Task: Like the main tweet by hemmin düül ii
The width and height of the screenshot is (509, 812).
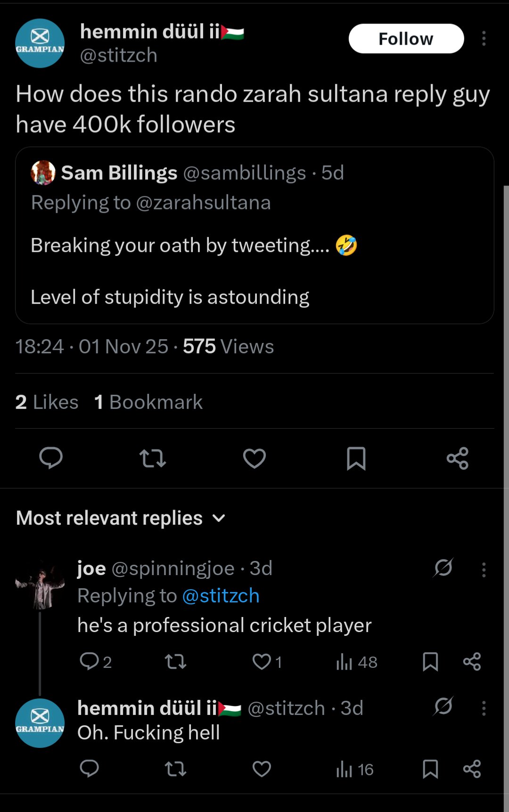Action: tap(254, 458)
